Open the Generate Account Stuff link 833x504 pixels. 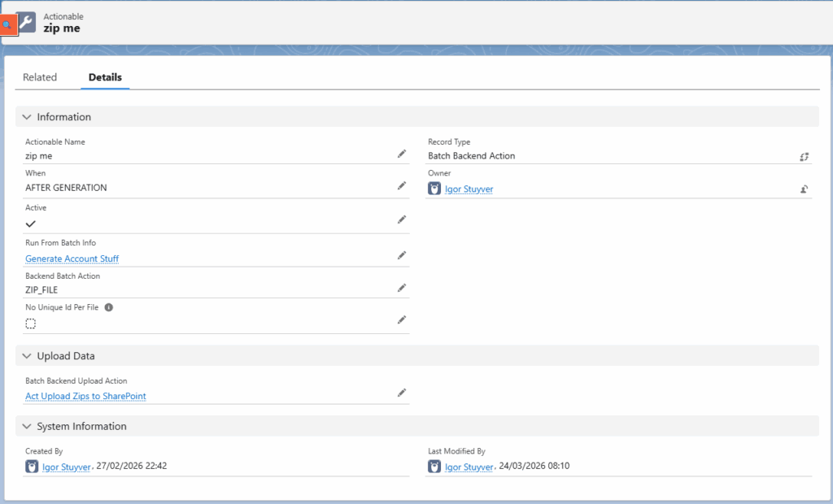point(72,259)
